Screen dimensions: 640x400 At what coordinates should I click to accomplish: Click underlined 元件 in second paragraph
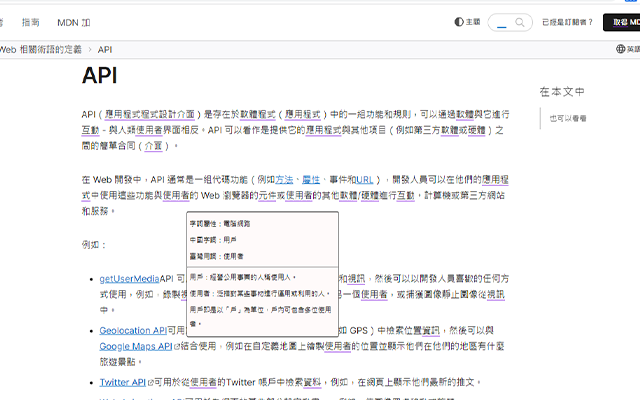click(268, 196)
